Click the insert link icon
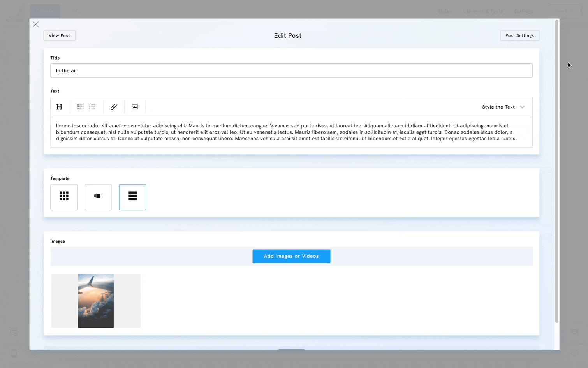 [114, 107]
